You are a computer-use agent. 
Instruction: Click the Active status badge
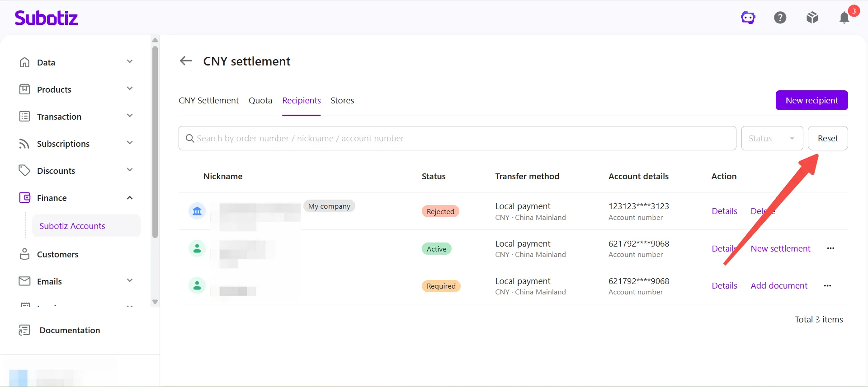[436, 249]
